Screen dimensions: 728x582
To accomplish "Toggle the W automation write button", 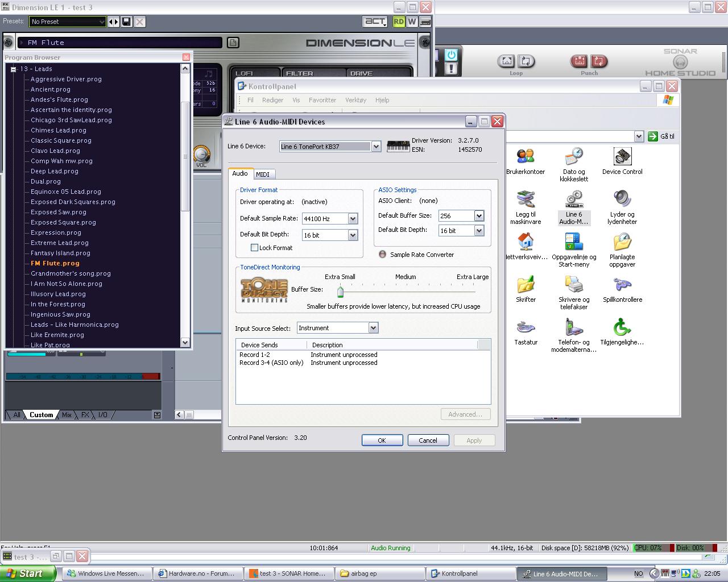I will click(412, 22).
